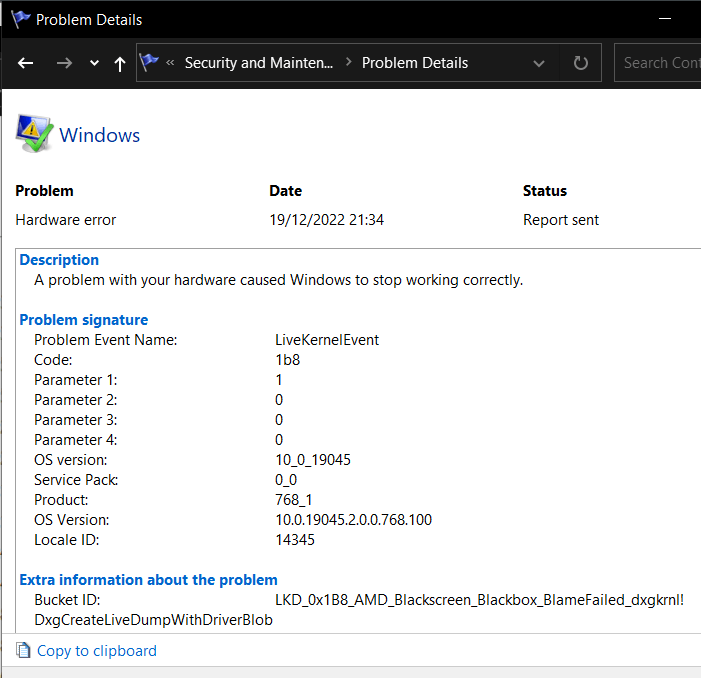Go forward with the right arrow button
This screenshot has width=701, height=678.
point(64,63)
